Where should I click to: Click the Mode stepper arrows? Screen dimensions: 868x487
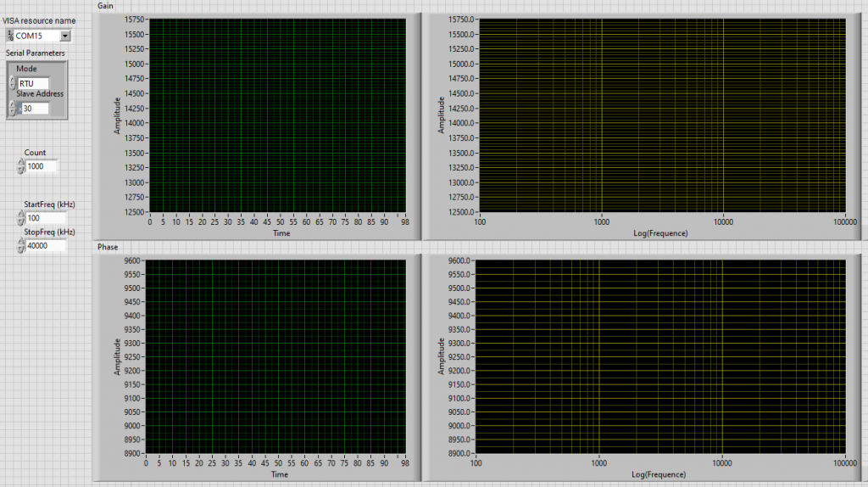point(12,83)
